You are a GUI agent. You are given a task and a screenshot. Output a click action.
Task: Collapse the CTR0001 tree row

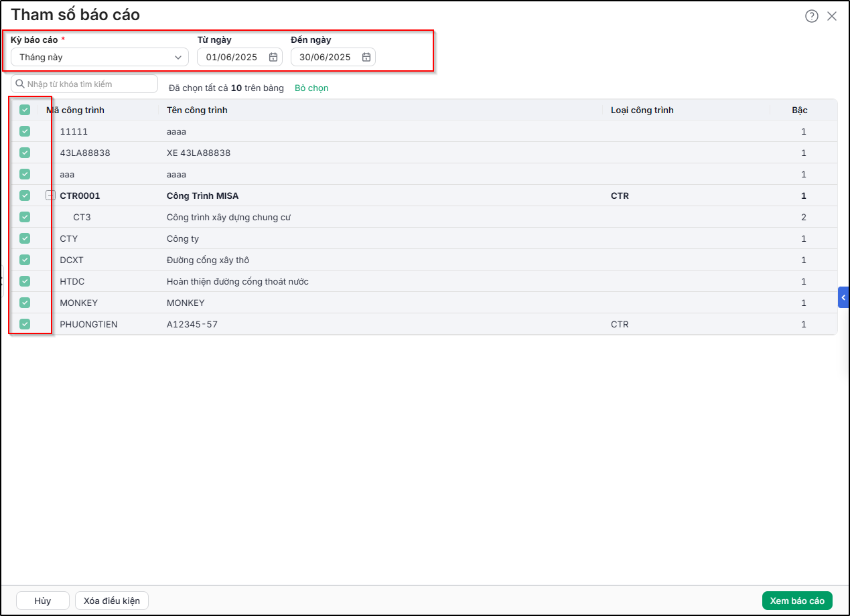pos(50,196)
